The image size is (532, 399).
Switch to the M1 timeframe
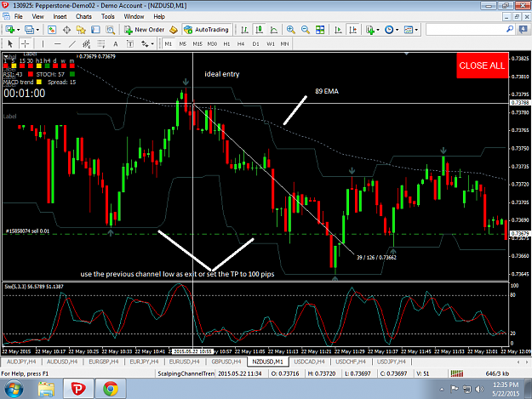click(x=169, y=43)
